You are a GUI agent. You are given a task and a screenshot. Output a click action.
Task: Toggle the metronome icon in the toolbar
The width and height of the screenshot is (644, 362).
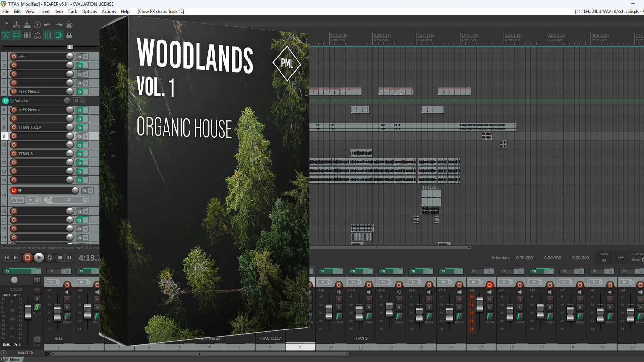pyautogui.click(x=69, y=25)
